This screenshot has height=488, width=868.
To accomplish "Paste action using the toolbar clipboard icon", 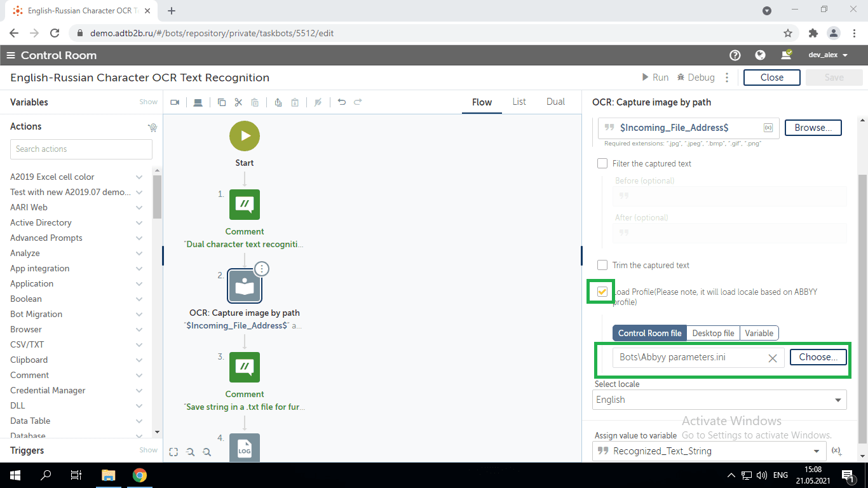I will [x=255, y=102].
